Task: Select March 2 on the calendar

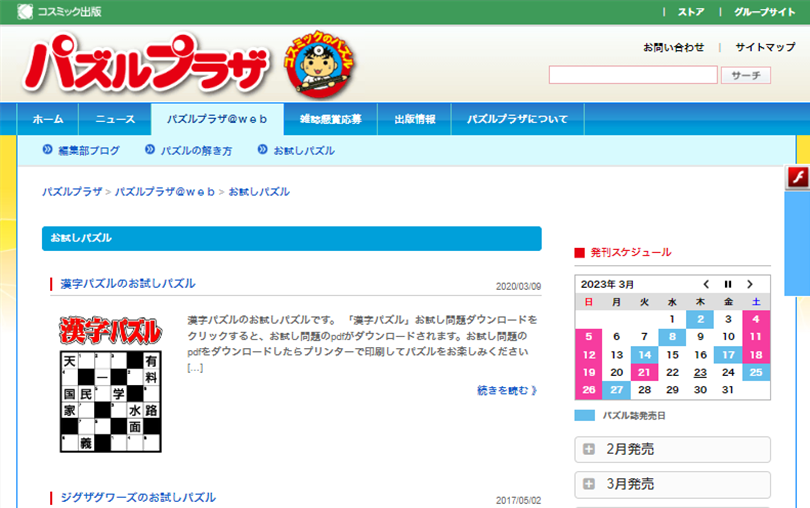Action: (700, 319)
